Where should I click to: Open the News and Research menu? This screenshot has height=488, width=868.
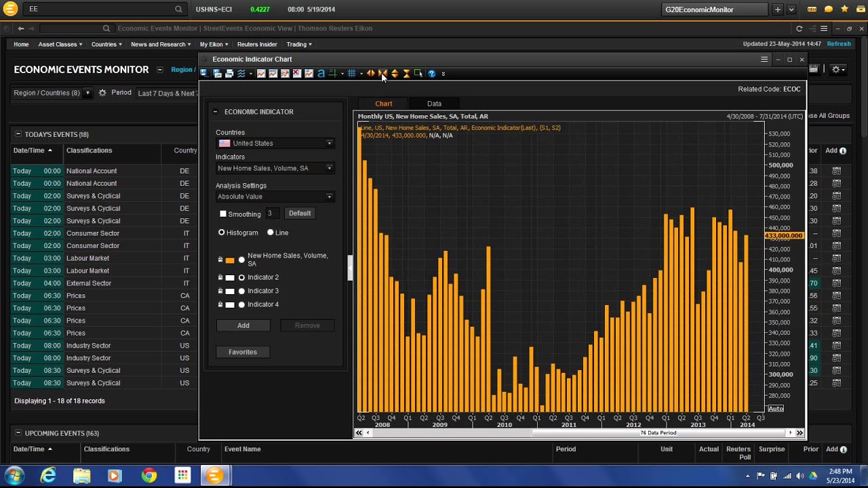(161, 44)
